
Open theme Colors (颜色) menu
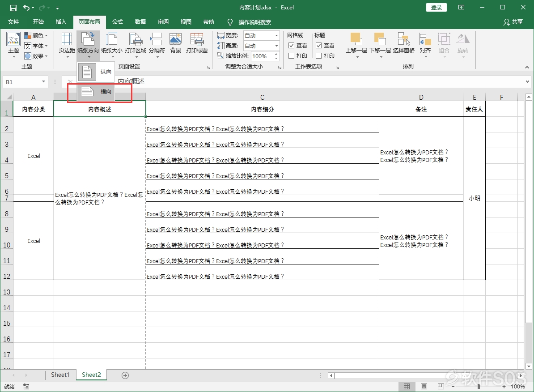(x=36, y=35)
